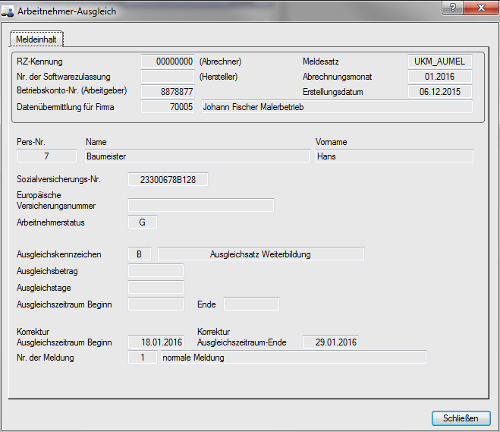Click the Korrektur Ende field 29.01.2016
500x432 pixels.
point(331,342)
